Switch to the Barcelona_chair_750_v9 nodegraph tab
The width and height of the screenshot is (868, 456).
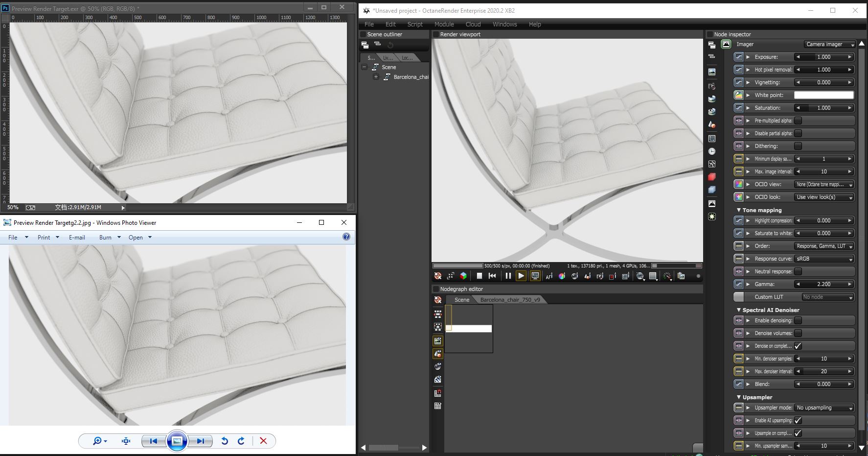pyautogui.click(x=510, y=300)
